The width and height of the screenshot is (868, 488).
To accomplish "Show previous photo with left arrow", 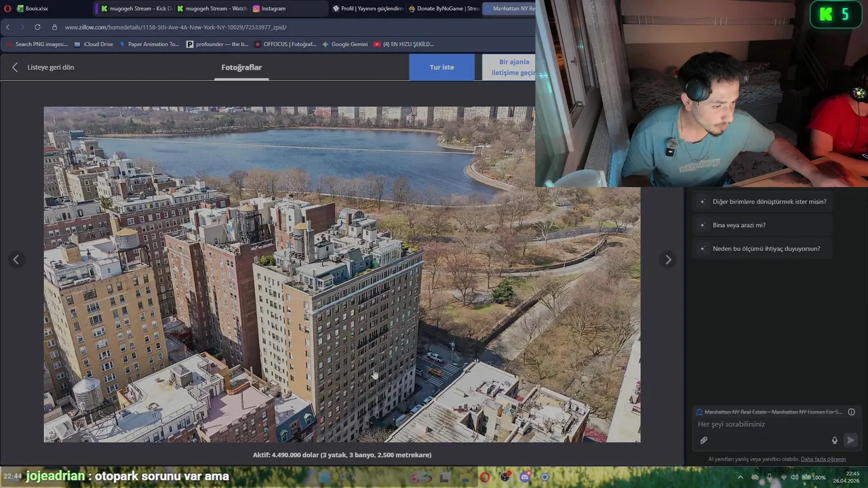I will (x=16, y=260).
